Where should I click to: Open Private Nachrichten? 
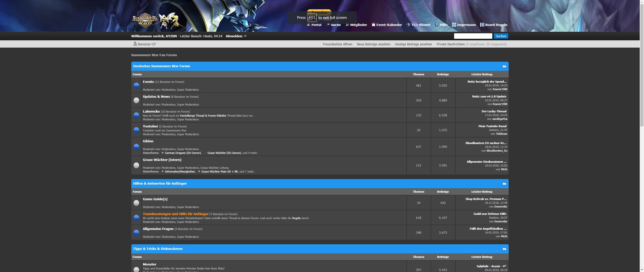tap(450, 44)
